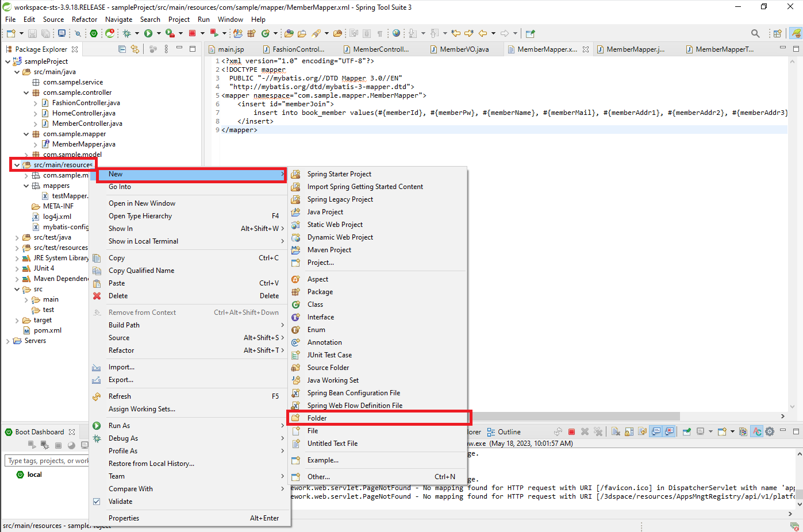This screenshot has width=803, height=532.
Task: Click the New wizard toolbar icon
Action: coord(11,33)
